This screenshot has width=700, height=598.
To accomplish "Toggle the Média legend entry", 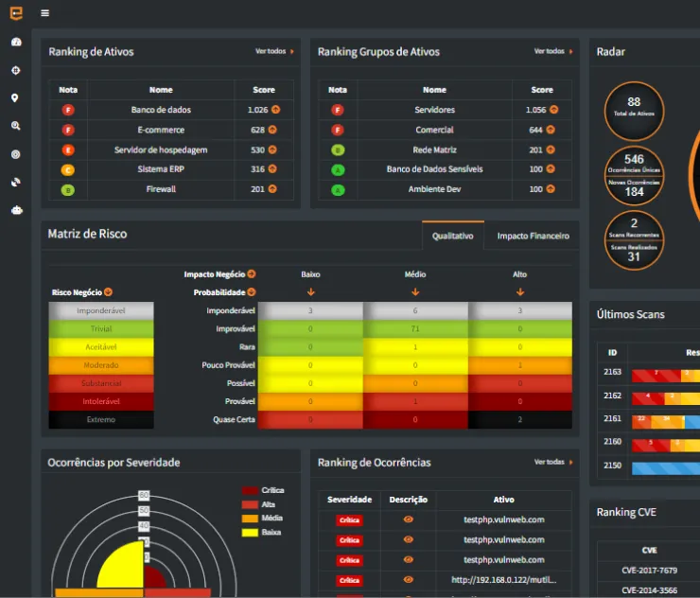I will click(263, 519).
